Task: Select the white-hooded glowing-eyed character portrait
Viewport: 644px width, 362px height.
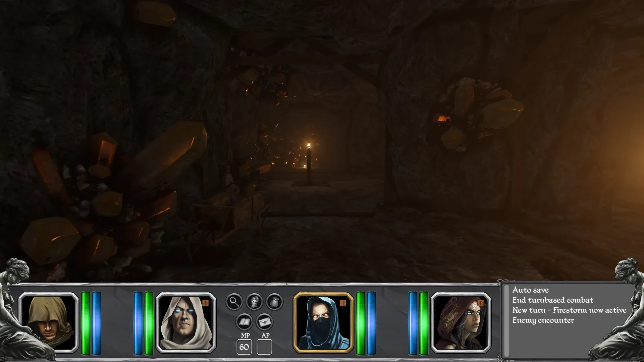Action: (185, 322)
